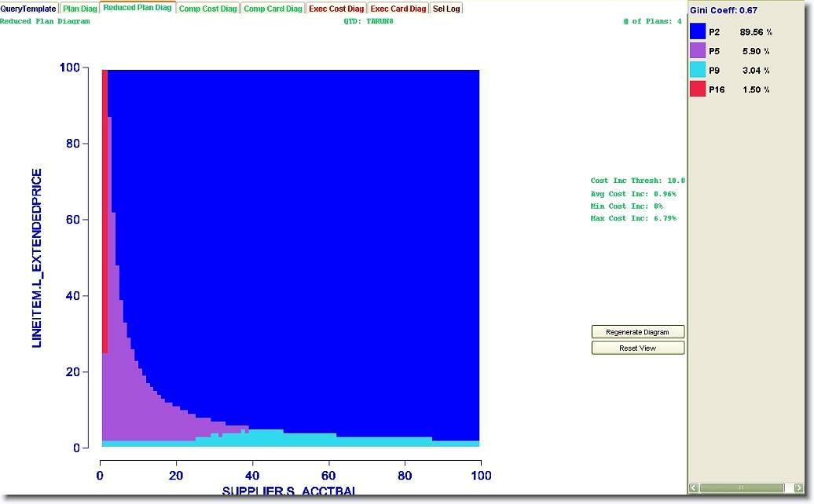Viewport: 814px width, 504px height.
Task: Open the Sel Log tab
Action: 446,9
